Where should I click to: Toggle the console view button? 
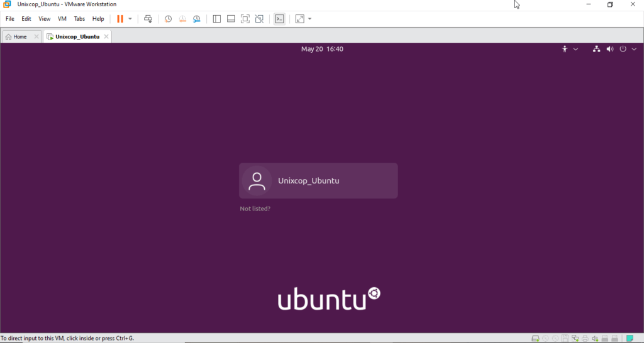click(279, 19)
